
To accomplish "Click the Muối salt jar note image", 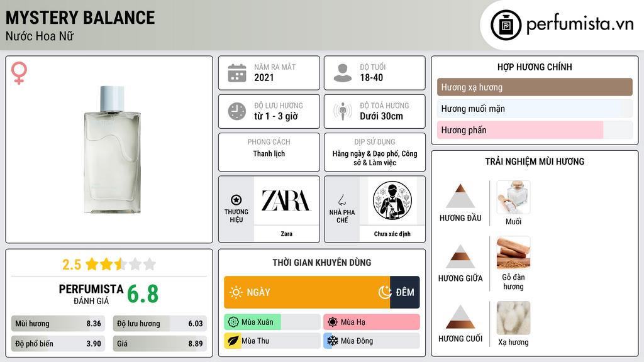I will (x=513, y=197).
